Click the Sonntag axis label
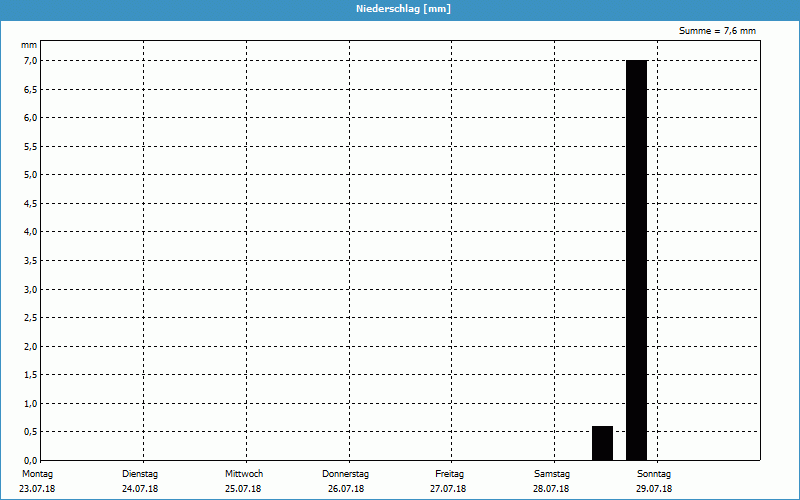Screen dimensions: 800x500 pos(654,474)
